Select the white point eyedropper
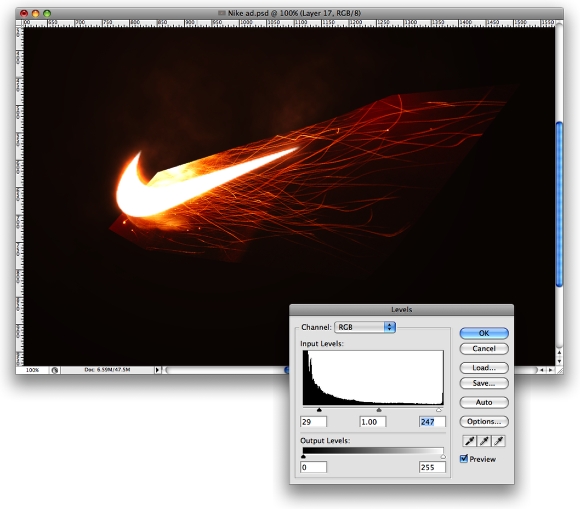The height and width of the screenshot is (509, 580). click(498, 441)
